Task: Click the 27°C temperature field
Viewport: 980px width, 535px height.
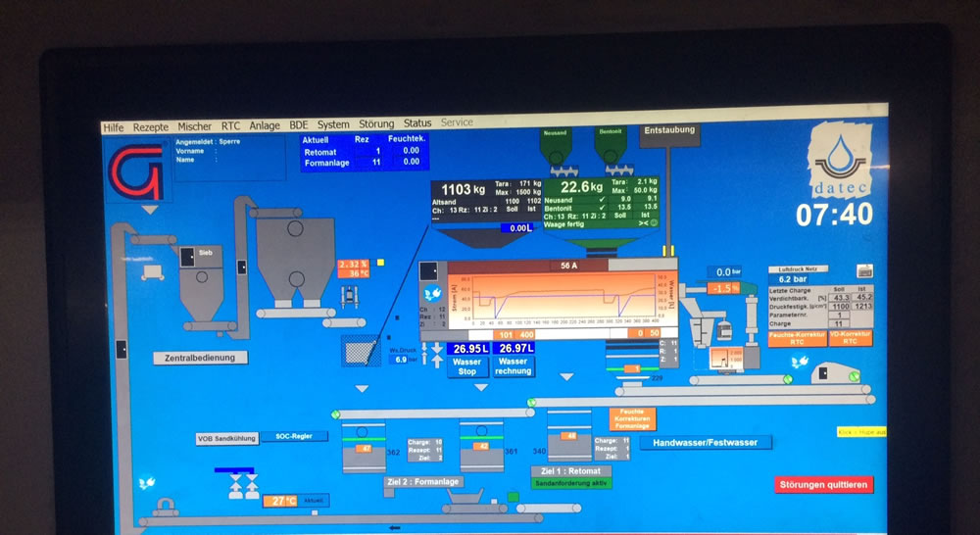Action: tap(279, 502)
